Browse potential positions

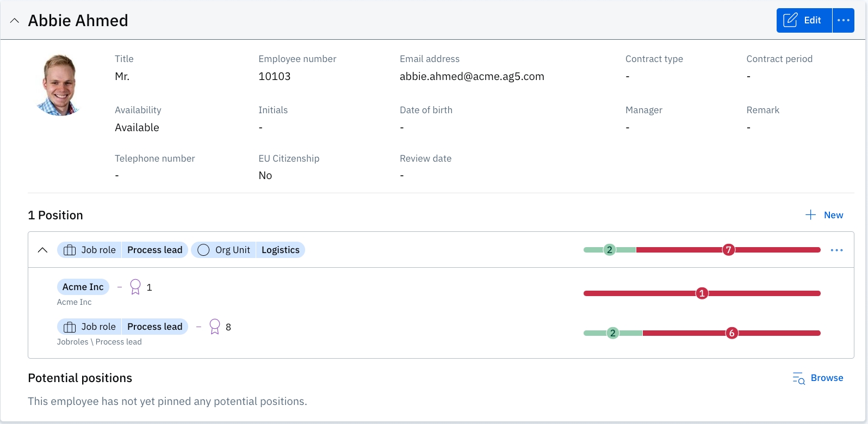pos(818,378)
